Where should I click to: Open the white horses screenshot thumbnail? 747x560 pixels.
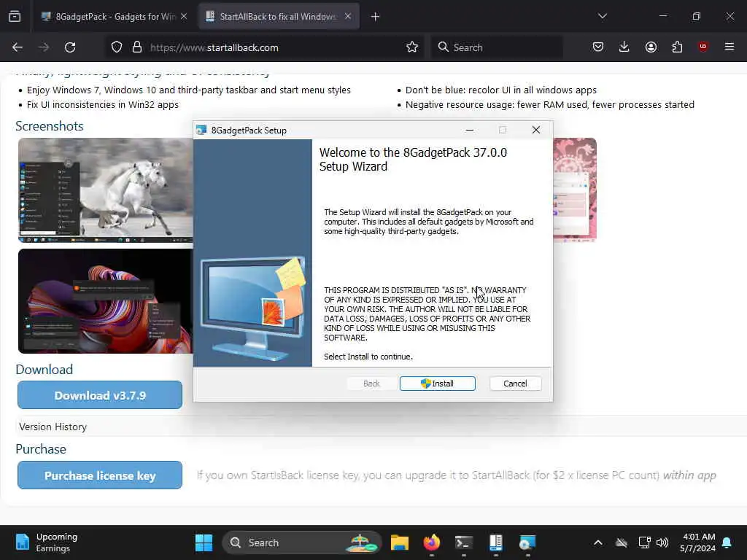coord(106,190)
